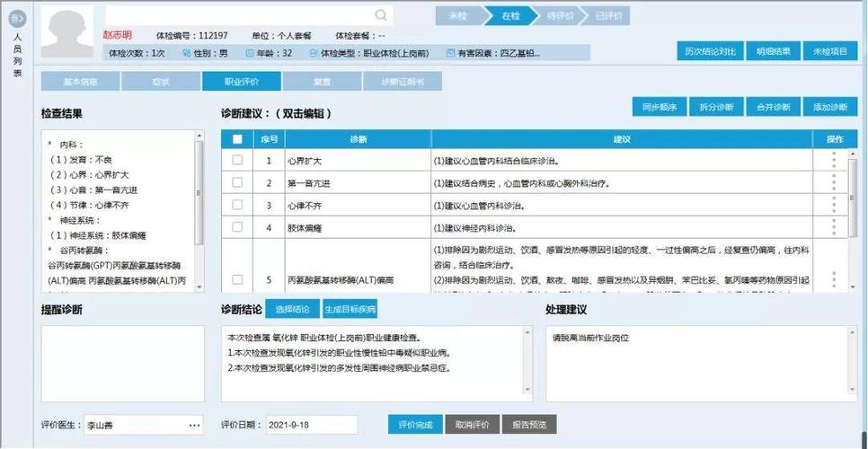This screenshot has height=449, width=868.
Task: Click the 选择结论 button
Action: pos(292,309)
